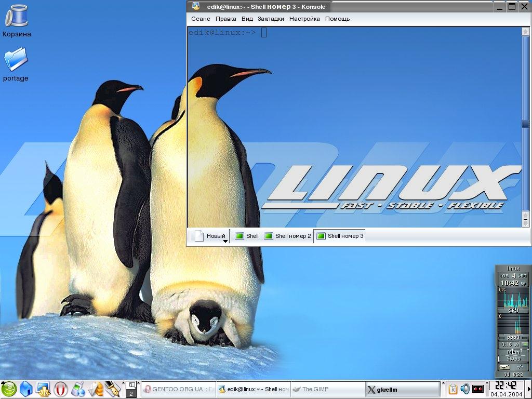
Task: Click the panel clock showing 22:42
Action: [x=506, y=385]
